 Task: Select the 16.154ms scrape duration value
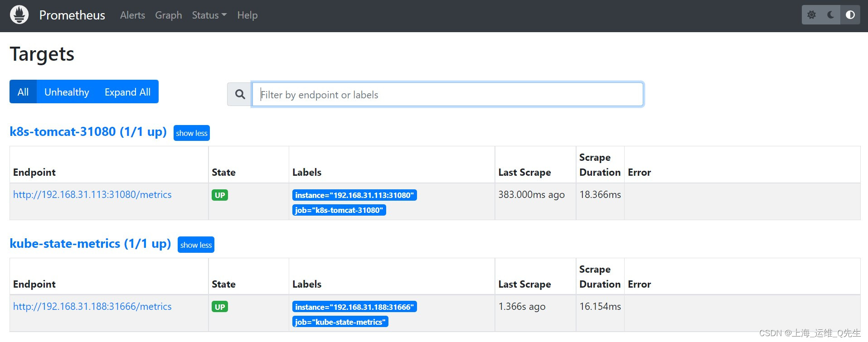coord(600,306)
